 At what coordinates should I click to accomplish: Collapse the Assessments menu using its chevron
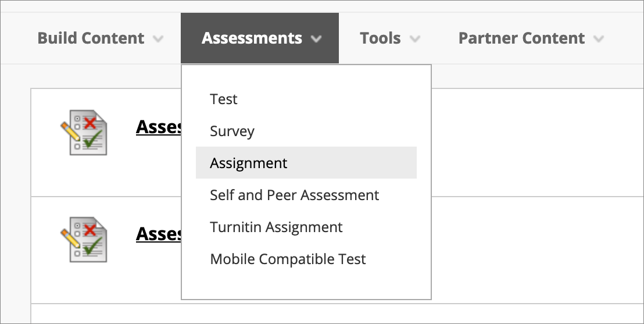[316, 38]
